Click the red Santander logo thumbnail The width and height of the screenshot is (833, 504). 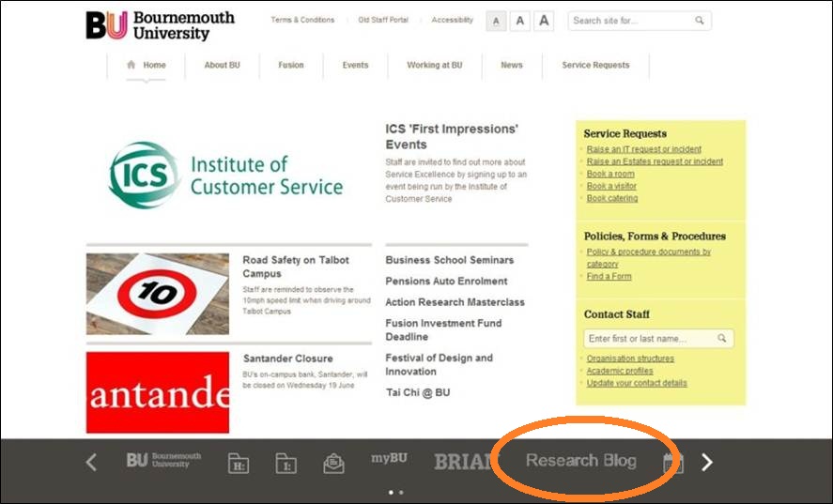[158, 392]
